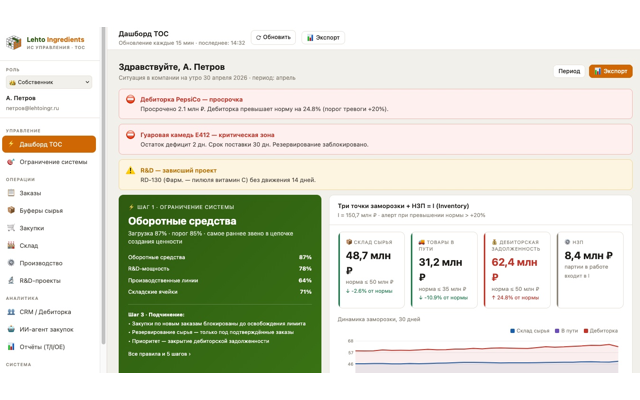Viewport: 640px width, 400px height.
Task: Open the Дебиторская задолженность 62,4 млн card
Action: pos(517,270)
